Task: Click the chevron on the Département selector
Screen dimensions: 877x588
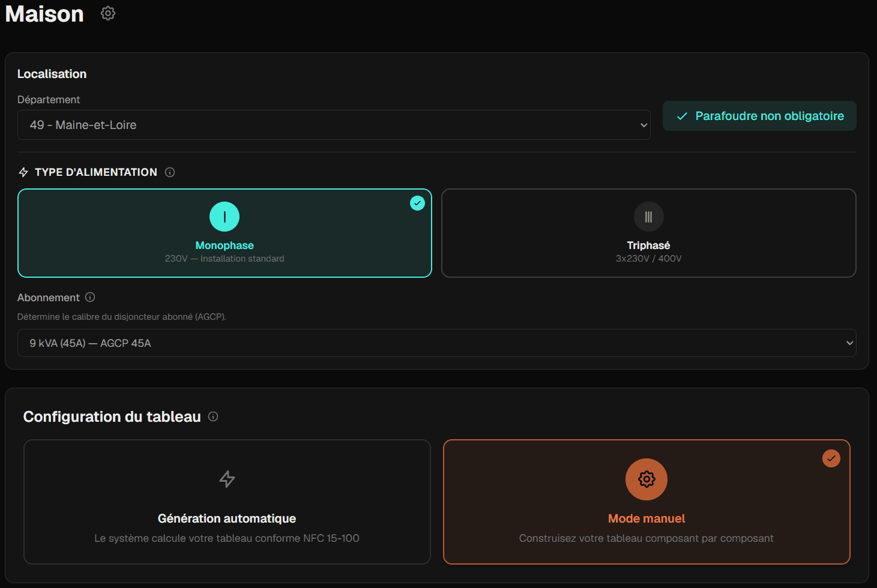Action: [643, 125]
